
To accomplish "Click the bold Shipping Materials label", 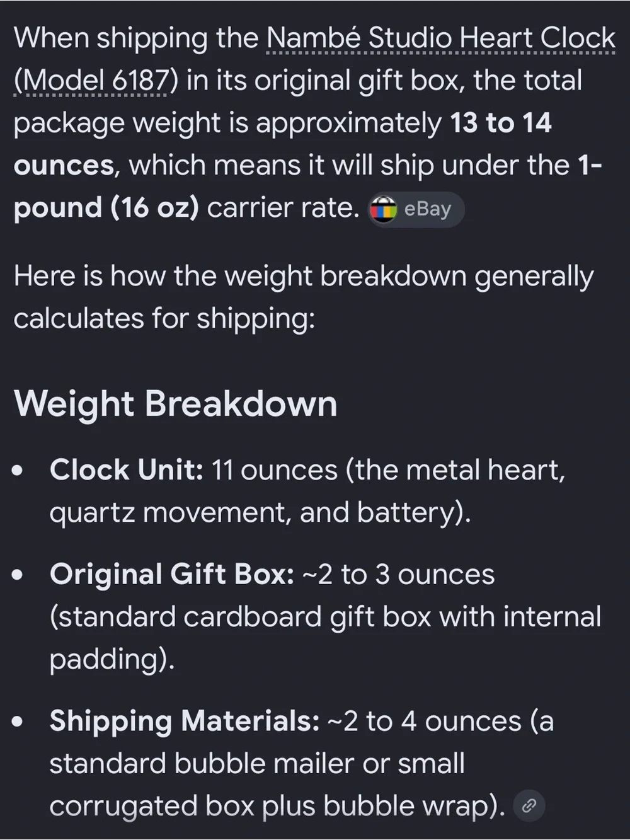I will point(185,722).
